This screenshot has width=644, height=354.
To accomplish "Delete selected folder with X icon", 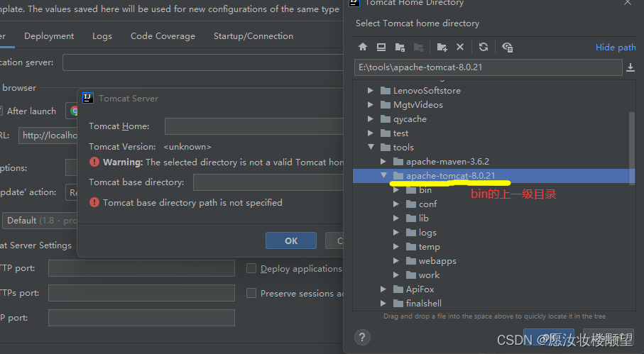I will click(x=460, y=47).
